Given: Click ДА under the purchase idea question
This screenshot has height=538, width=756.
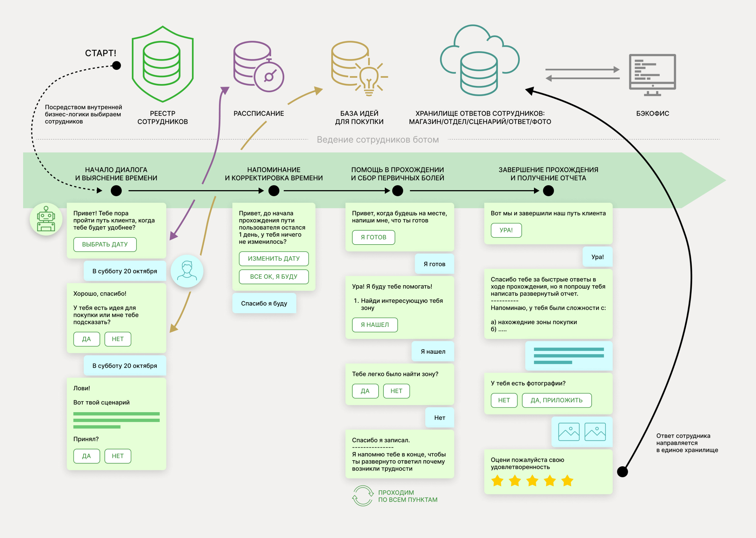Looking at the screenshot, I should [x=86, y=339].
